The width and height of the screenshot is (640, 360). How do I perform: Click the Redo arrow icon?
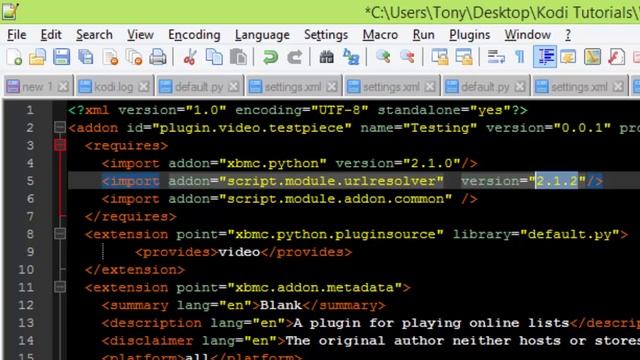click(x=294, y=57)
